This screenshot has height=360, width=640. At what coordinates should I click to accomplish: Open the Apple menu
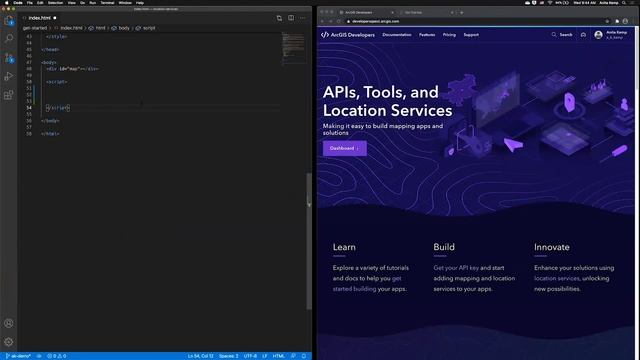pyautogui.click(x=6, y=3)
